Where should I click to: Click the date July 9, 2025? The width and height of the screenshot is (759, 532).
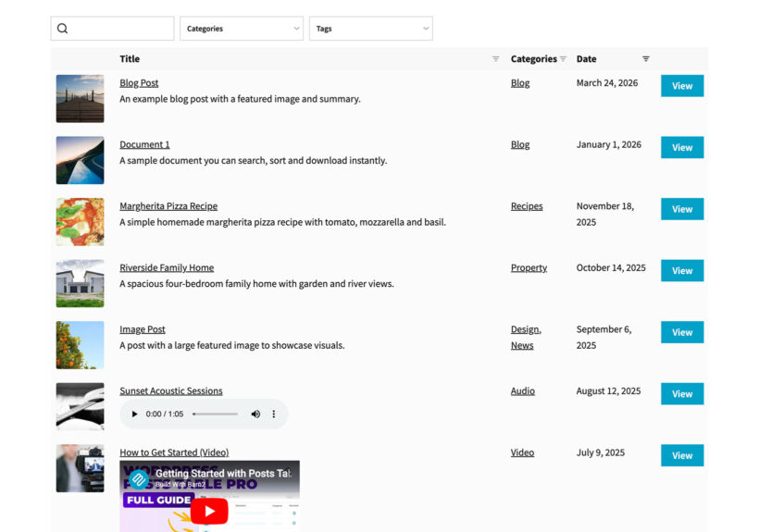600,452
